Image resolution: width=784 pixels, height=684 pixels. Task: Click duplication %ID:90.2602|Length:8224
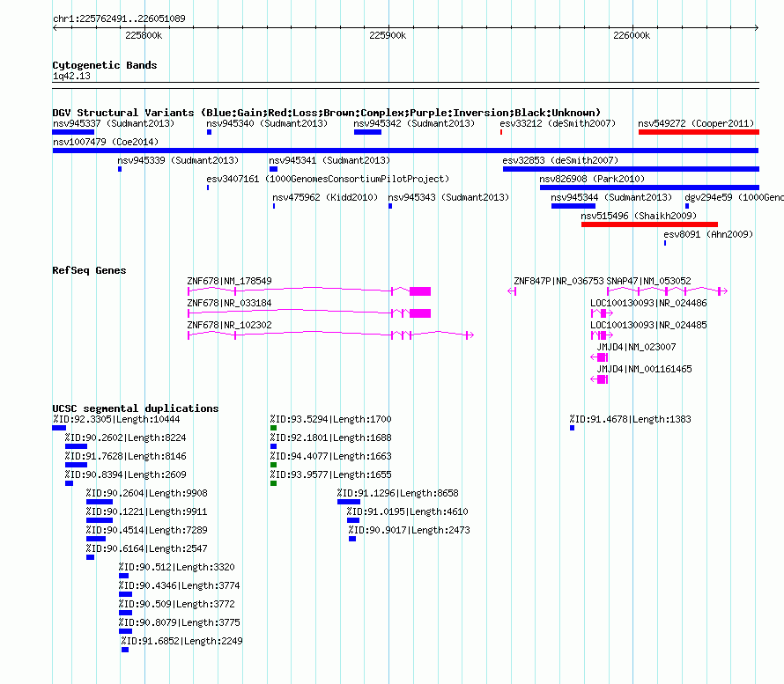click(x=125, y=438)
